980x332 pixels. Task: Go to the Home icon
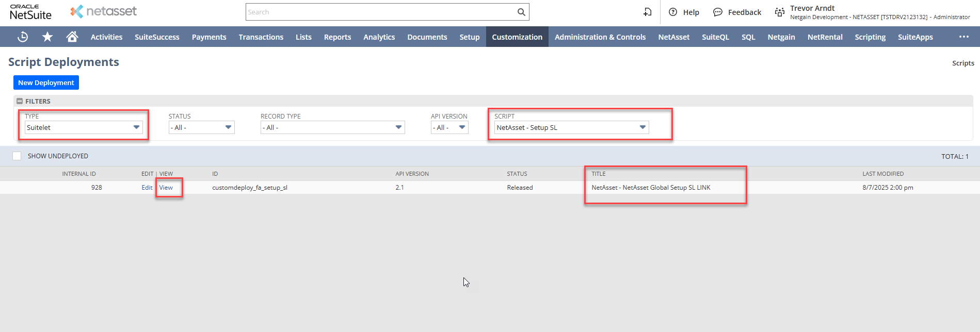[x=72, y=37]
